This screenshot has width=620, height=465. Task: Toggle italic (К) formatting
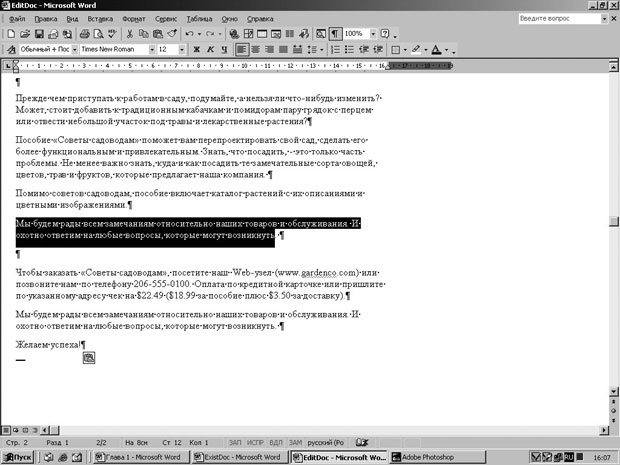pos(210,50)
